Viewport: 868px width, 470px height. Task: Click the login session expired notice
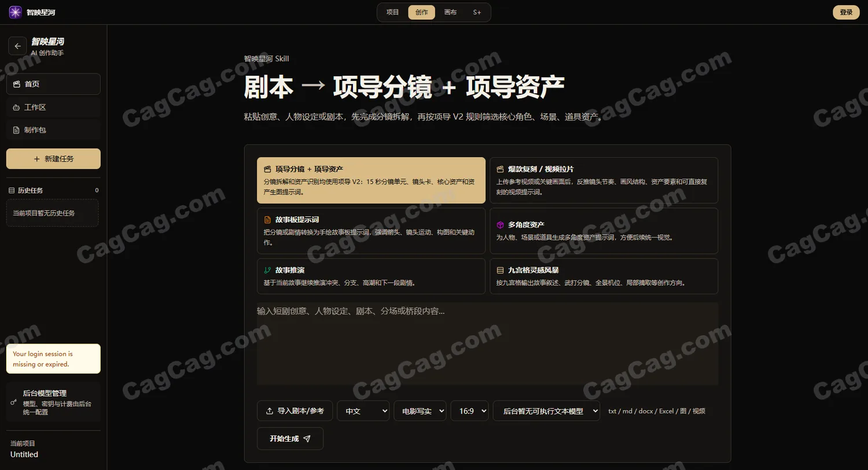click(x=53, y=359)
